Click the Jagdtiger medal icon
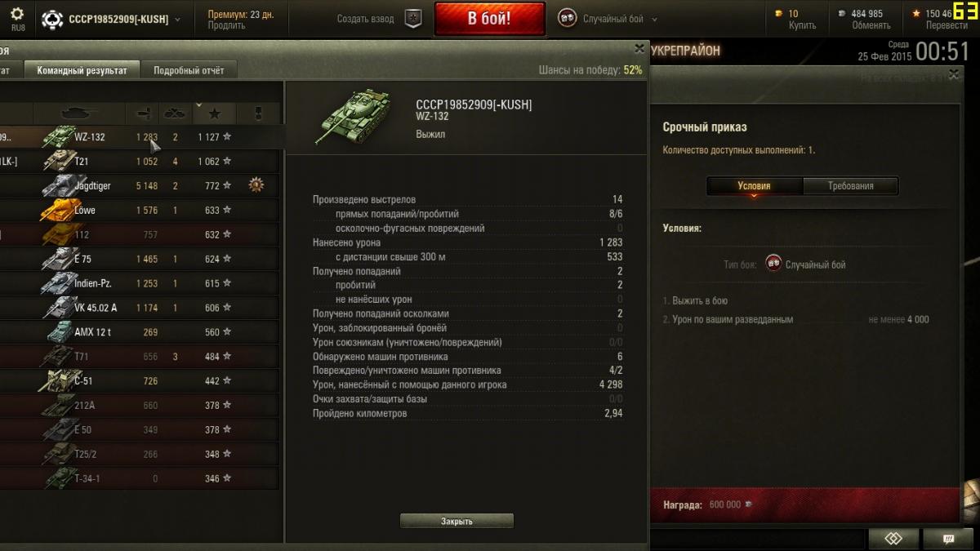Screen dimensions: 980x551 256,185
